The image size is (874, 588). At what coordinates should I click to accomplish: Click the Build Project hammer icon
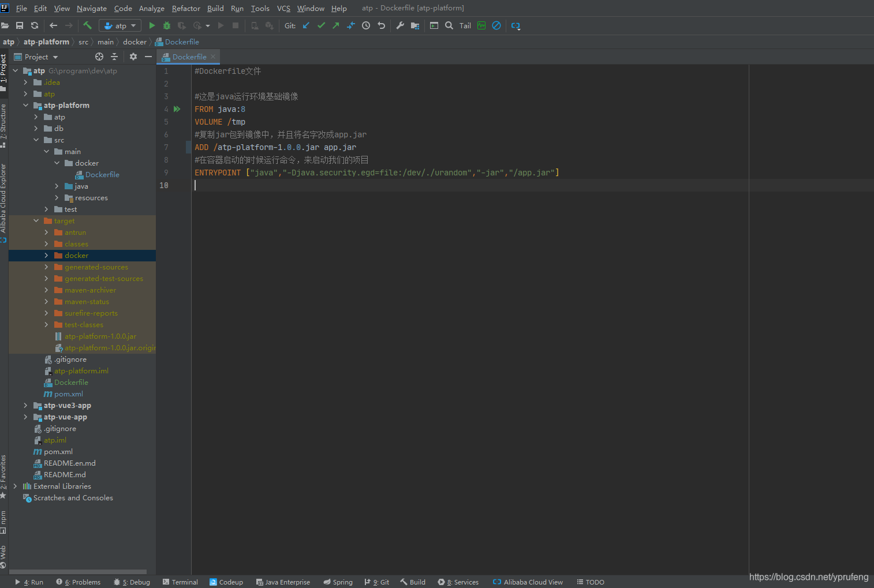pyautogui.click(x=88, y=25)
